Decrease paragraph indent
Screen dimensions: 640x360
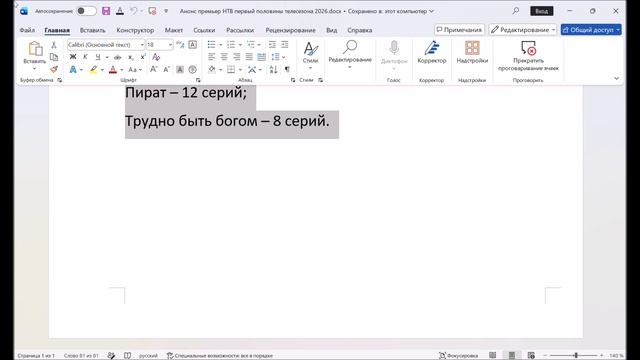coord(272,44)
